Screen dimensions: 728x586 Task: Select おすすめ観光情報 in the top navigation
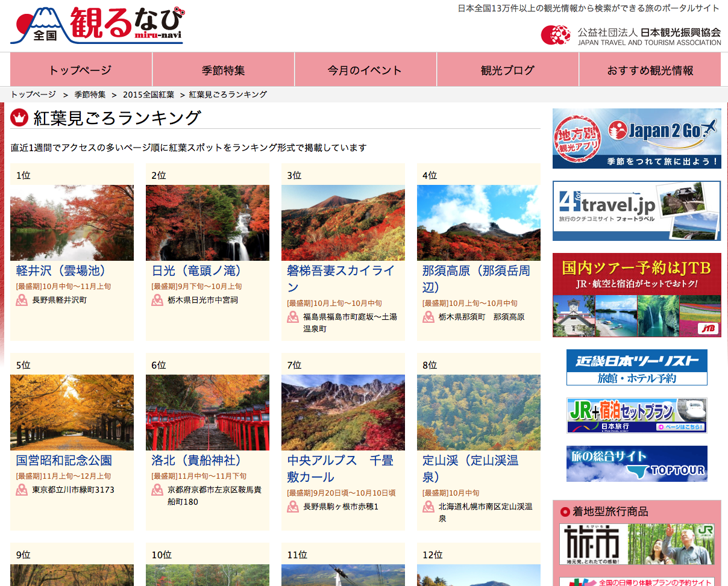[x=650, y=70]
